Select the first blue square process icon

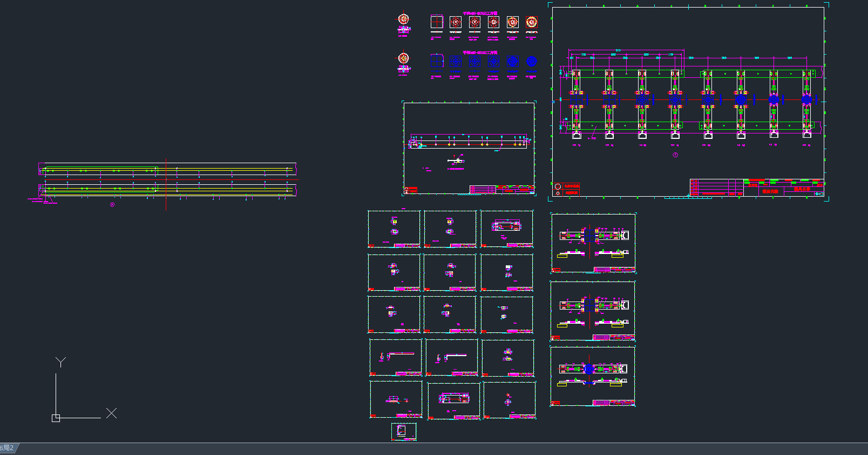(436, 61)
